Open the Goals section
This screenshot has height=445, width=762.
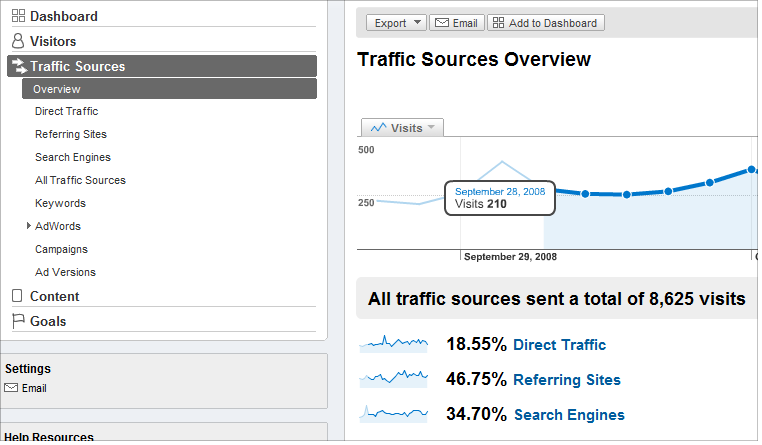[48, 322]
